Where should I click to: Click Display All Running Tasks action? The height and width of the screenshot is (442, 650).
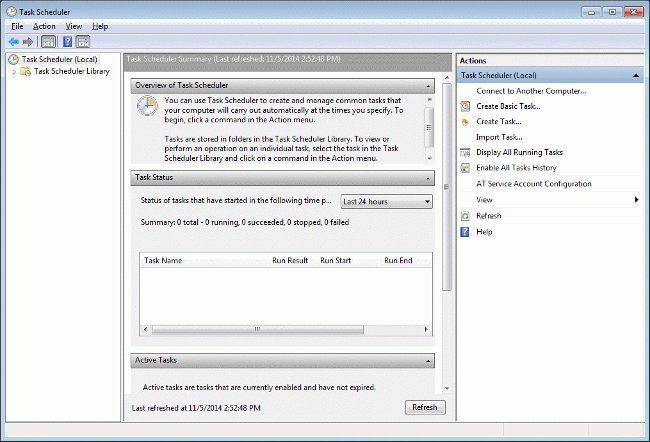tap(519, 152)
